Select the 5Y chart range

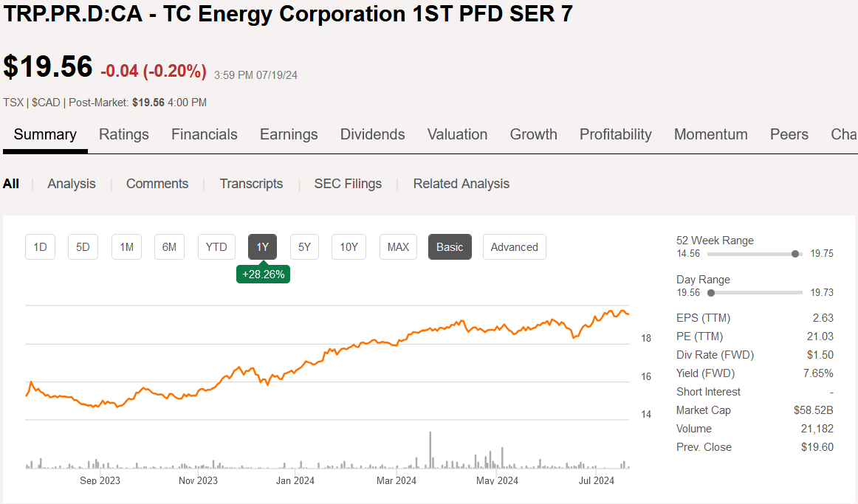304,246
